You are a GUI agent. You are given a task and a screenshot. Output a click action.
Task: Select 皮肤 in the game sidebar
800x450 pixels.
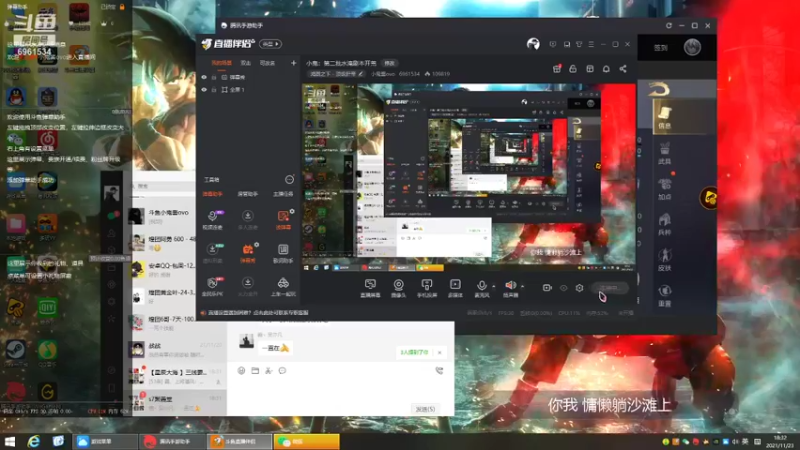(x=664, y=260)
